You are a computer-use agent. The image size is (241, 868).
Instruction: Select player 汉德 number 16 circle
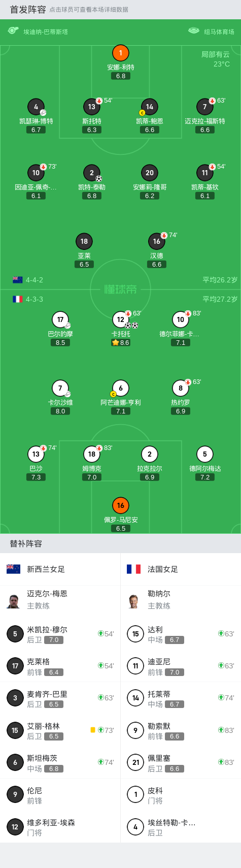157,241
